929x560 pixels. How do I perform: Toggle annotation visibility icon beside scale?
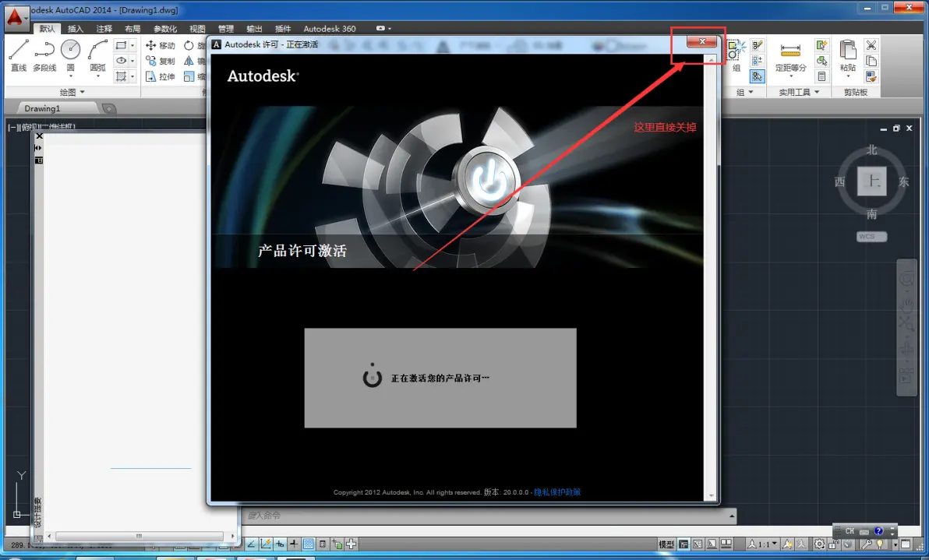[x=787, y=544]
